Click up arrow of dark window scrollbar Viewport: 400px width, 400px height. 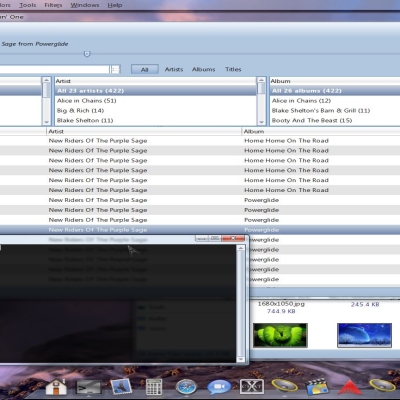(x=240, y=248)
